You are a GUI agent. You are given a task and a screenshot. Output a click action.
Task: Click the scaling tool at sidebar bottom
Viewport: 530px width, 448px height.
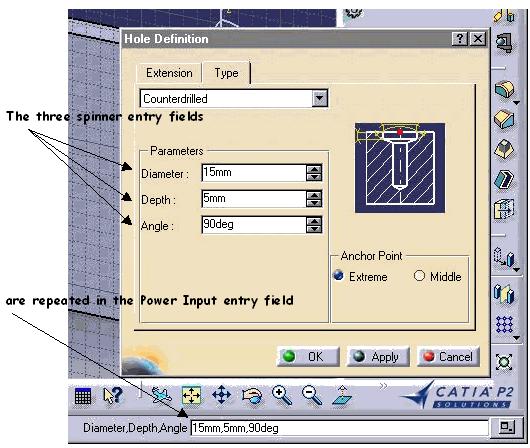pyautogui.click(x=504, y=362)
